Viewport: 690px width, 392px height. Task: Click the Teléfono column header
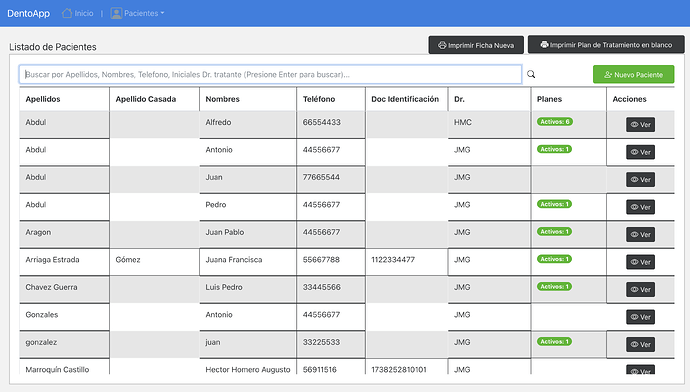point(319,99)
